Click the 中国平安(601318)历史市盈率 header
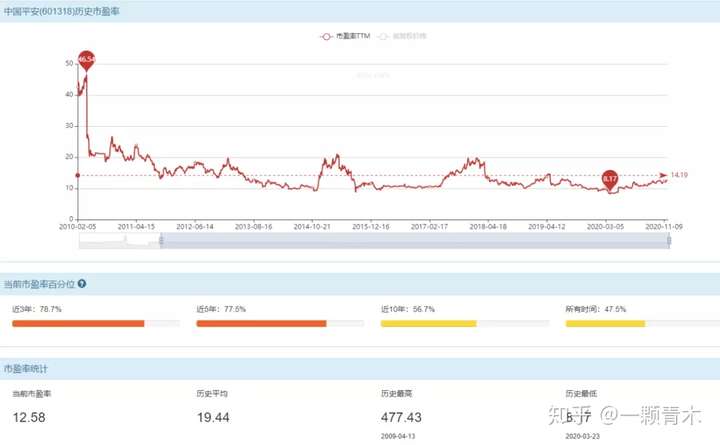This screenshot has width=720, height=445. pos(62,11)
